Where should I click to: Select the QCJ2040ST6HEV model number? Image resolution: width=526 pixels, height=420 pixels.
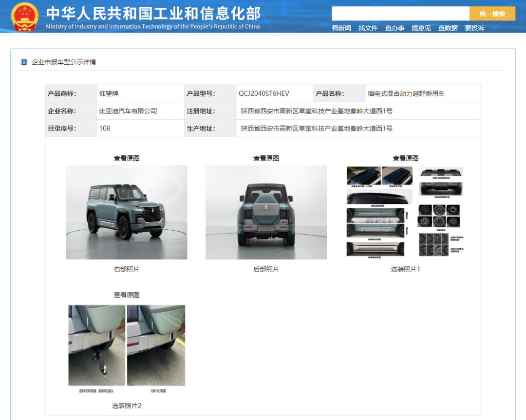[264, 93]
